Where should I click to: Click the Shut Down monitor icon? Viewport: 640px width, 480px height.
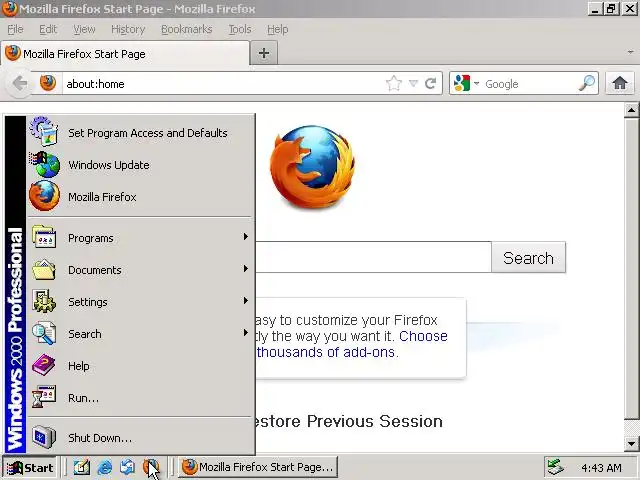point(44,437)
